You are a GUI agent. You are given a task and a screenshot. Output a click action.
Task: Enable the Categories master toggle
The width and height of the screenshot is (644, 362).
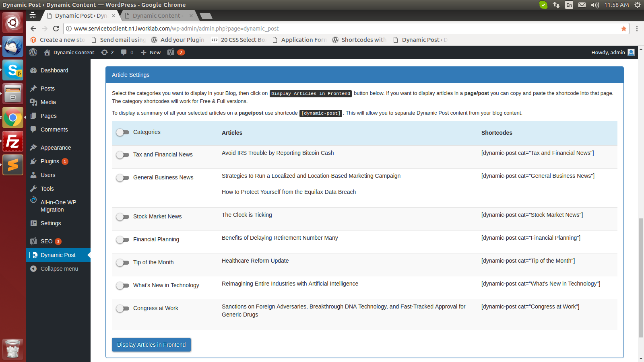[123, 132]
